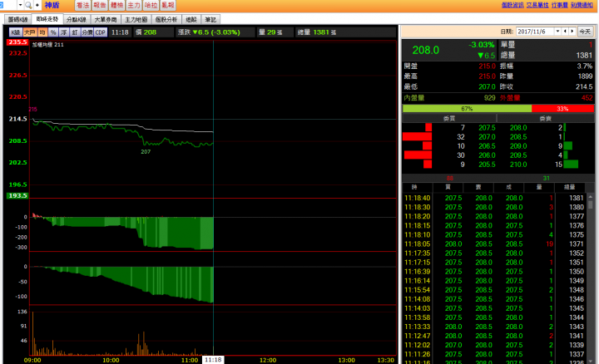Screen dimensions: 599x364
Task: Toggle the % percent scale button
Action: point(53,32)
